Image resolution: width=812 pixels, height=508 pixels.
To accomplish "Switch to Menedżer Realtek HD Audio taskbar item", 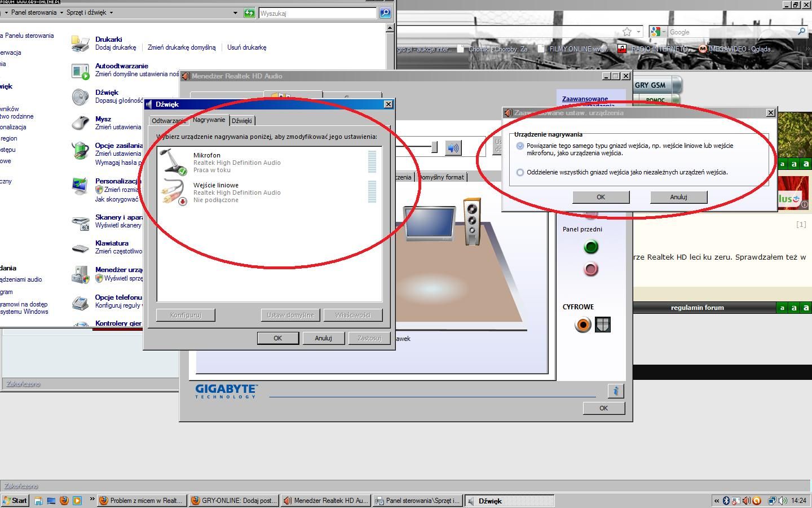I will coord(325,501).
